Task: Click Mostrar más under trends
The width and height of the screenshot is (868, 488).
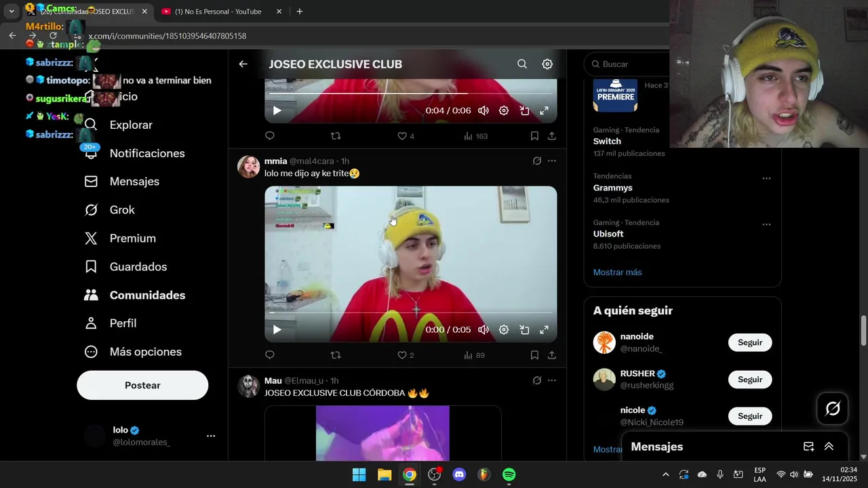Action: pyautogui.click(x=617, y=272)
